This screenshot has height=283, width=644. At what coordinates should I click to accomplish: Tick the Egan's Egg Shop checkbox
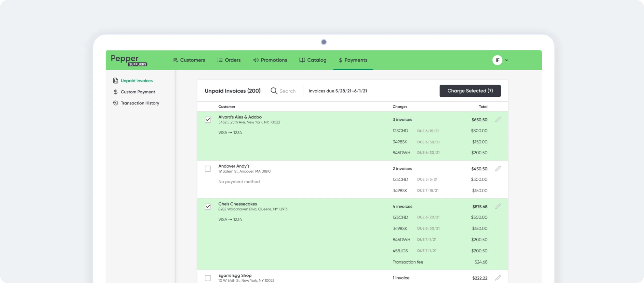(x=208, y=278)
